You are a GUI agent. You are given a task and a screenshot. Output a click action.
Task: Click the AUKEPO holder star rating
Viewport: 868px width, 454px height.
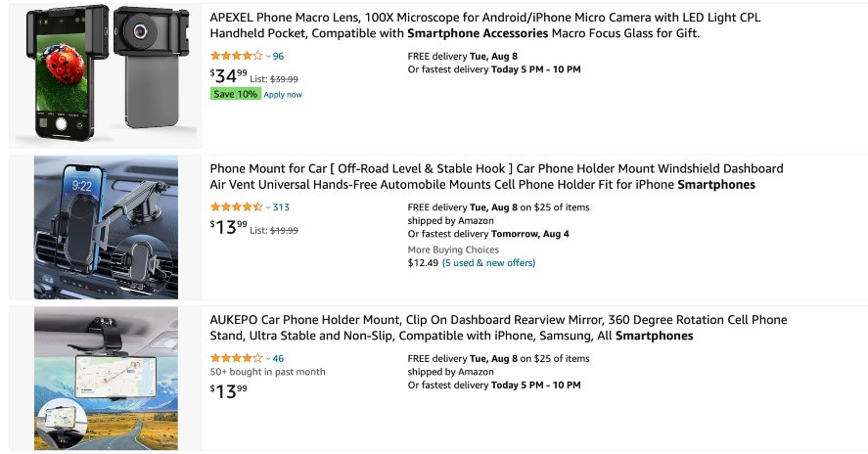(x=236, y=359)
